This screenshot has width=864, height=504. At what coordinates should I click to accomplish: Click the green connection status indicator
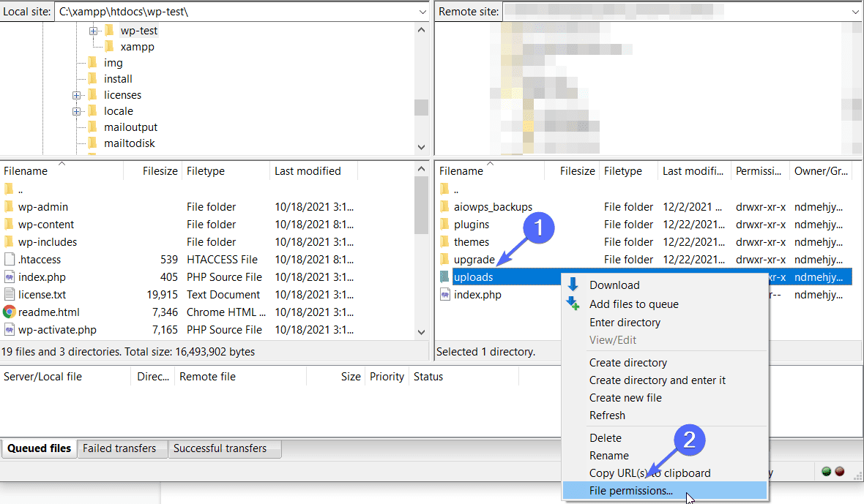827,472
